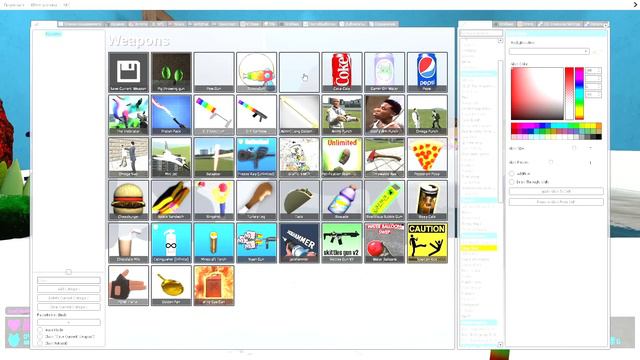Viewport: 640px width, 360px height.
Task: Select the green leaves throwing gun tile
Action: [x=171, y=72]
